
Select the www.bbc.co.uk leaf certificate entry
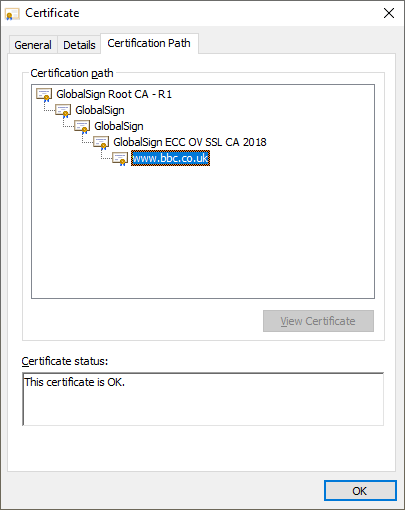tap(170, 158)
